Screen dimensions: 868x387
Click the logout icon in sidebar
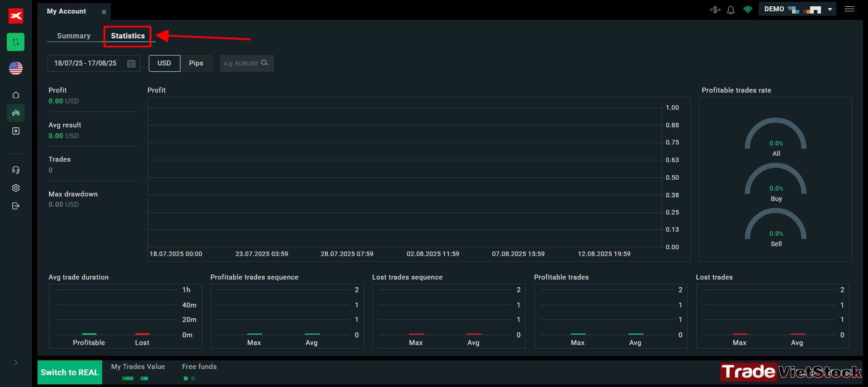[16, 206]
